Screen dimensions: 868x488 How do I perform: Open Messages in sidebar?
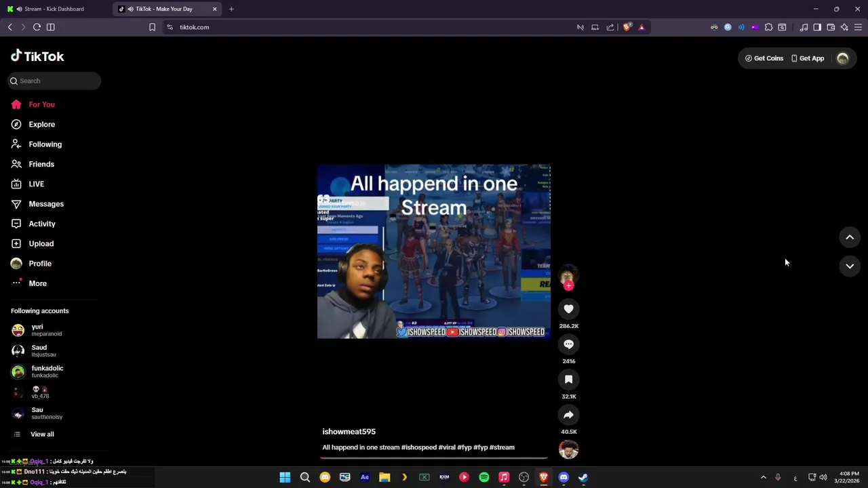point(37,204)
